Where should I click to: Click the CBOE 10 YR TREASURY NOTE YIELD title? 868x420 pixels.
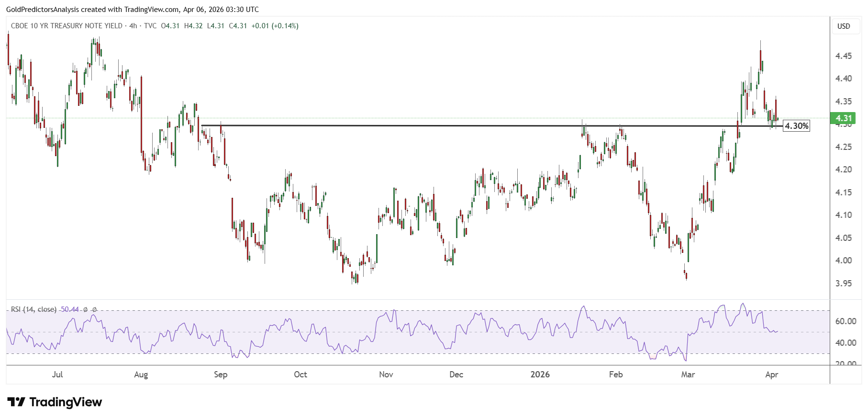(x=67, y=26)
